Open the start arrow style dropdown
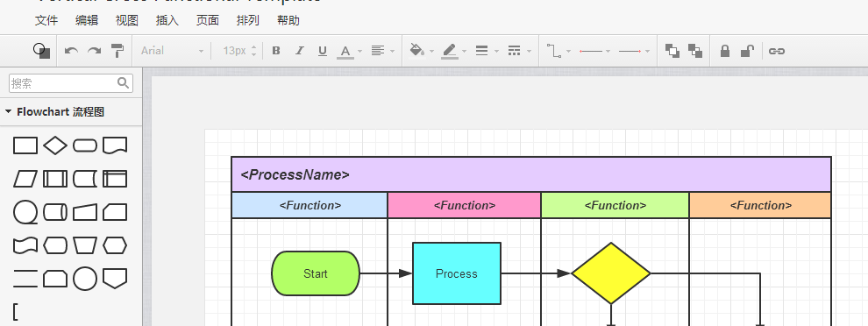The image size is (868, 326). pyautogui.click(x=594, y=51)
